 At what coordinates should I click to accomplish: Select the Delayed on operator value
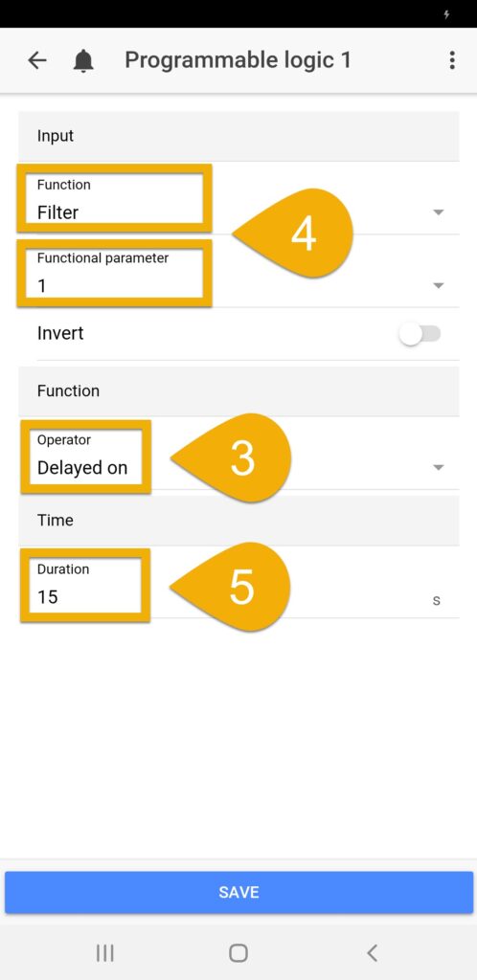point(82,467)
